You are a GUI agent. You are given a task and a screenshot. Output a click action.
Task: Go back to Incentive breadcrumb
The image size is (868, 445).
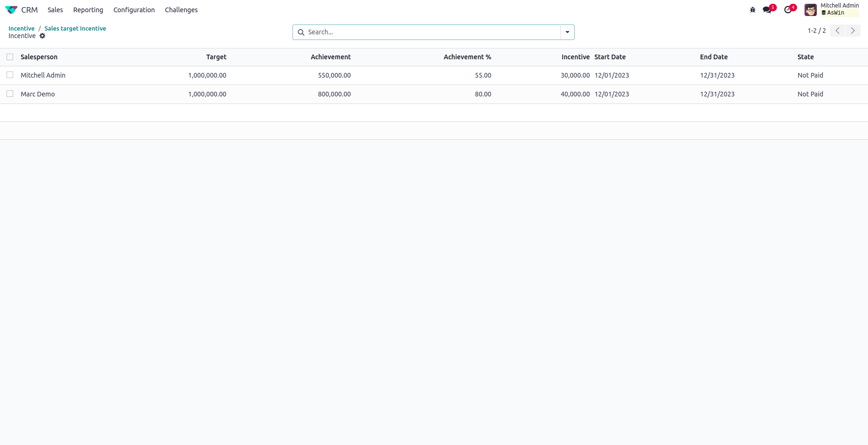click(x=22, y=28)
